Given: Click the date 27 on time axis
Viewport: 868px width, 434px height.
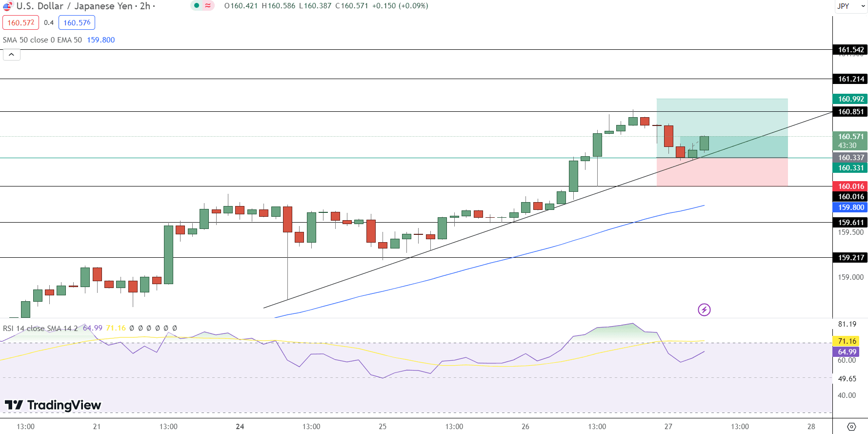Looking at the screenshot, I should tap(668, 426).
